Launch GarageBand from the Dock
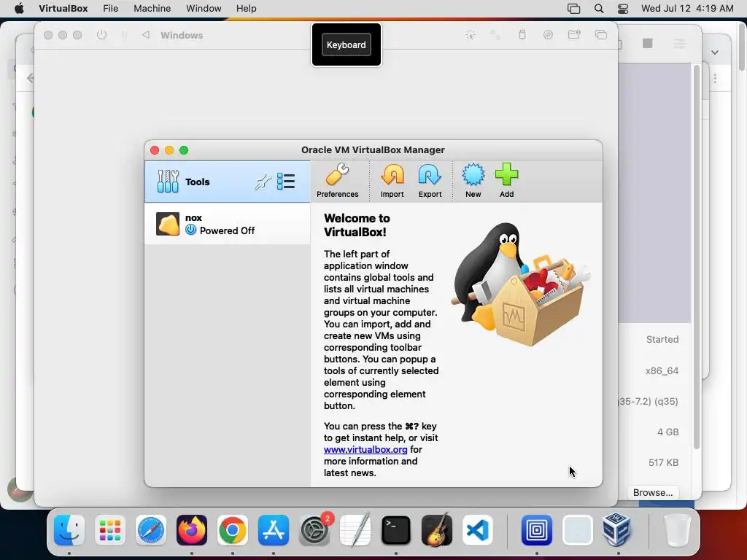747x560 pixels. tap(437, 530)
